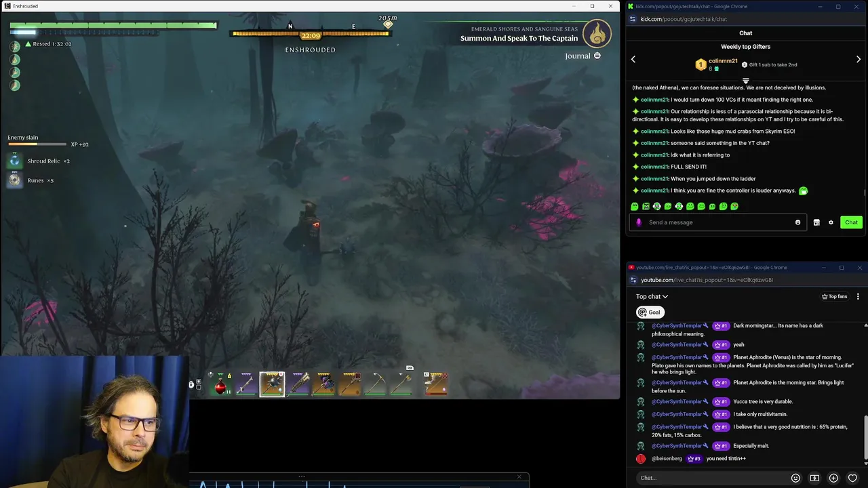The width and height of the screenshot is (868, 488).
Task: Open @beisenberg user in YouTube chat
Action: 667,459
